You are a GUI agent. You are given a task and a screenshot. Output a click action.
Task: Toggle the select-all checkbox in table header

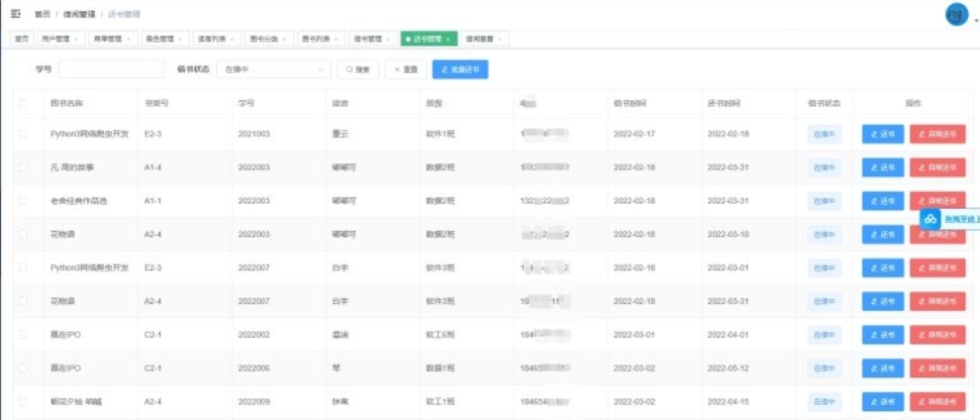pyautogui.click(x=23, y=103)
